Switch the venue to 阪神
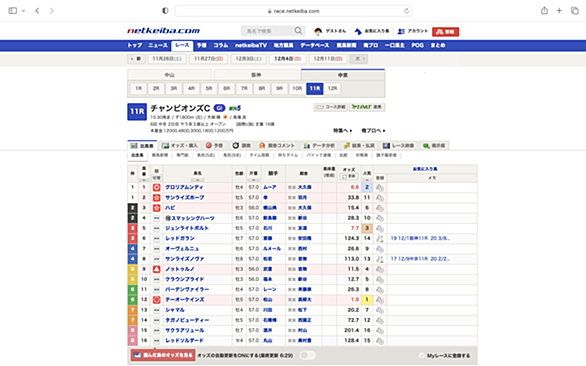This screenshot has width=586, height=366. [256, 75]
